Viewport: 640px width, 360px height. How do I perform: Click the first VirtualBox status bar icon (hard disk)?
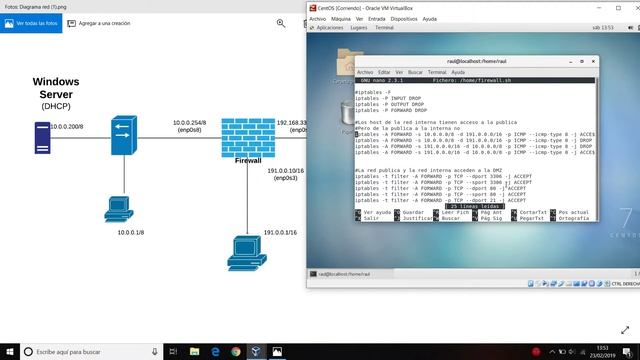(x=530, y=284)
